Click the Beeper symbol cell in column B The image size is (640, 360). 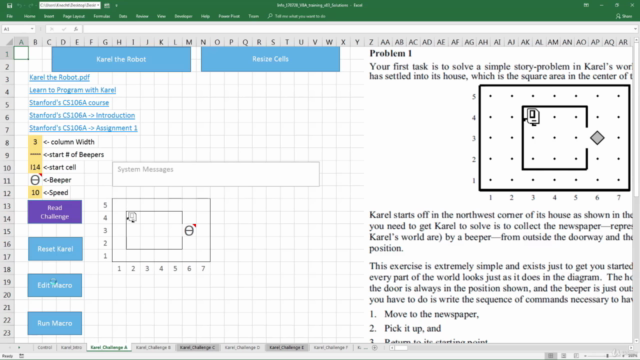(35, 180)
